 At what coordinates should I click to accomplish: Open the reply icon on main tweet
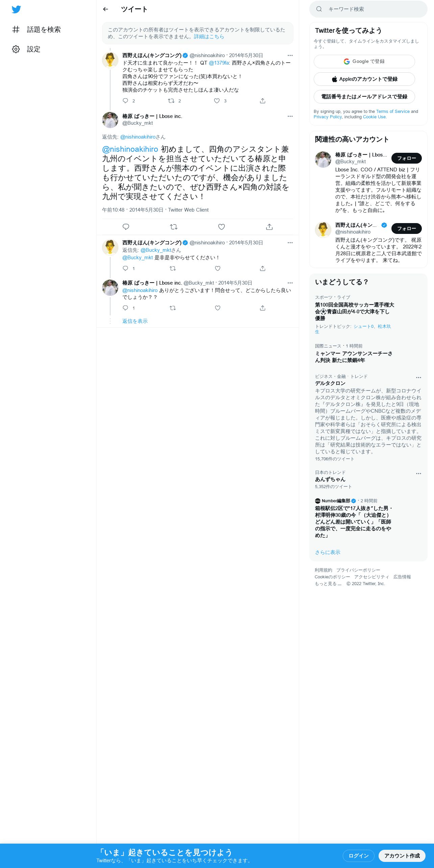pyautogui.click(x=126, y=227)
